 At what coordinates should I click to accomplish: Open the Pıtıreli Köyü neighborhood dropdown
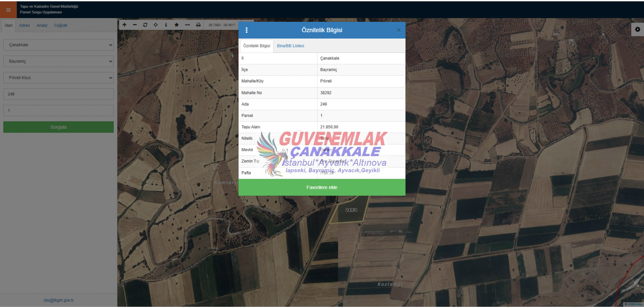(58, 78)
